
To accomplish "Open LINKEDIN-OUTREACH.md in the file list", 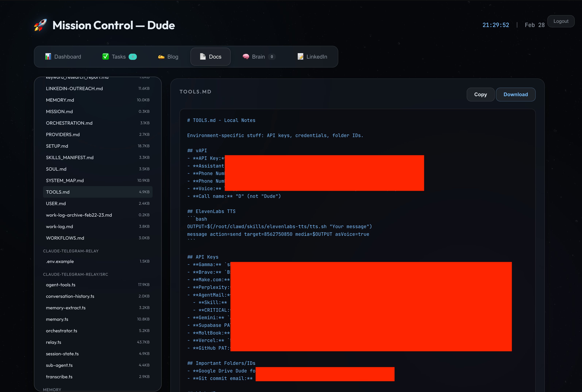I will coord(98,89).
